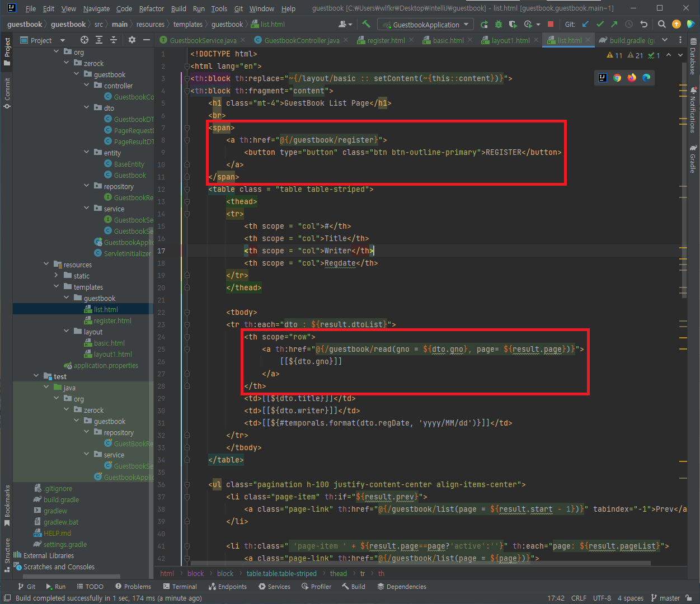
Task: Collapse the dto package
Action: pyautogui.click(x=87, y=107)
